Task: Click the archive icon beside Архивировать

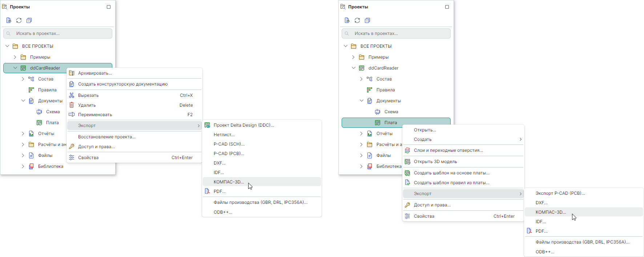Action: pyautogui.click(x=72, y=73)
